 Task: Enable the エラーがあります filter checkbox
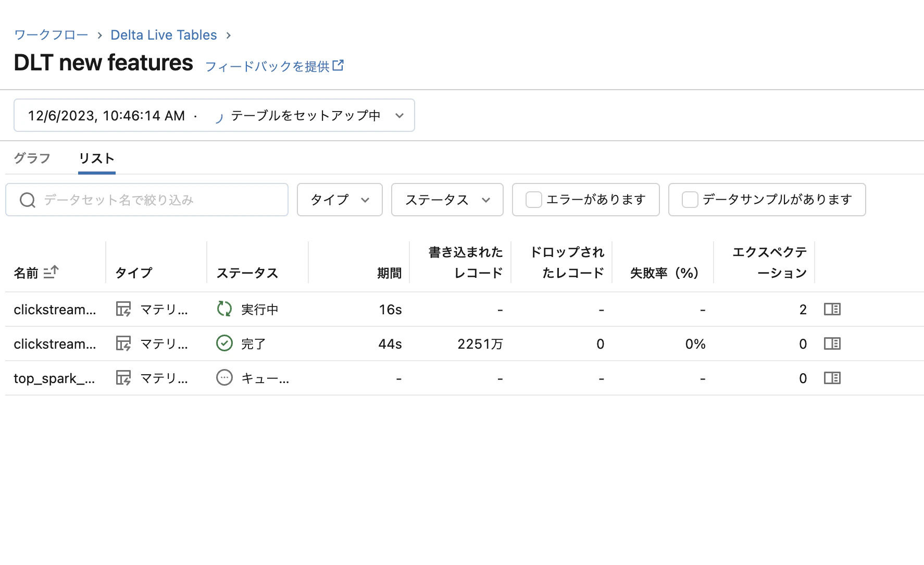point(533,199)
